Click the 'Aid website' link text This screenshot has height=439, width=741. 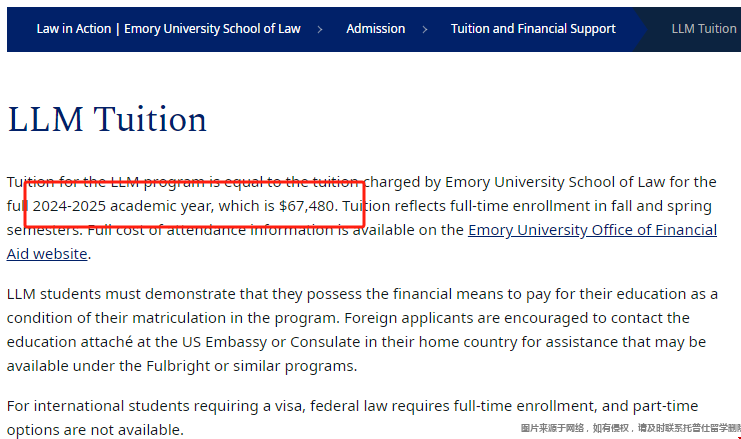47,254
